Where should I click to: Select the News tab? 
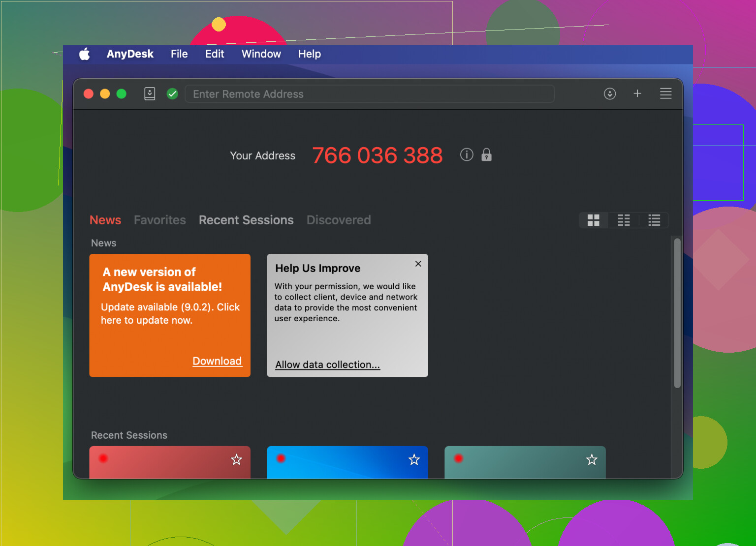click(x=105, y=220)
